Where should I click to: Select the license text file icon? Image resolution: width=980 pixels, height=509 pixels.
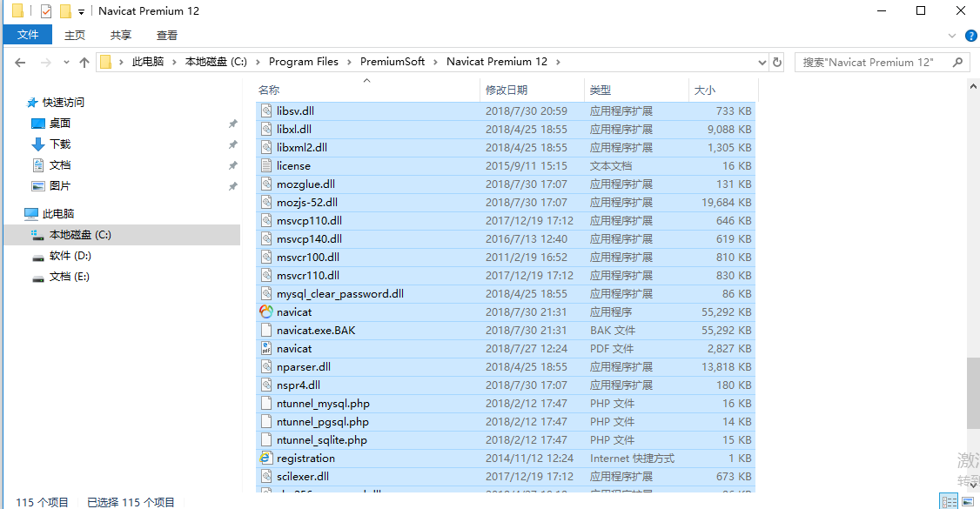(x=266, y=165)
